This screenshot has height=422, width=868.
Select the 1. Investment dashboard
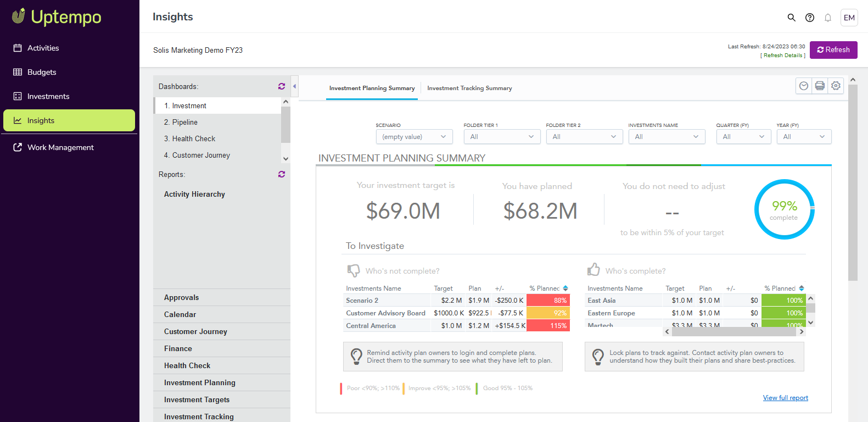point(217,105)
